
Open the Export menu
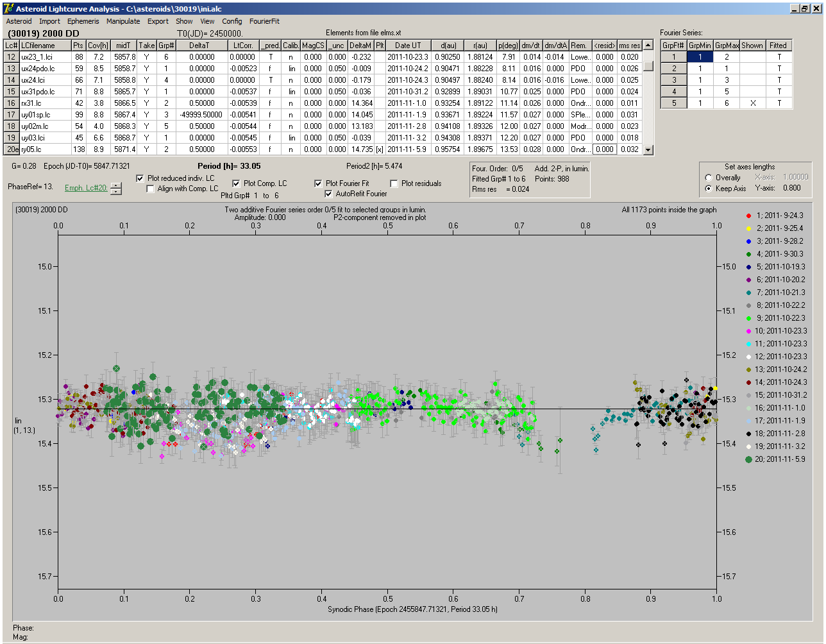coord(158,21)
